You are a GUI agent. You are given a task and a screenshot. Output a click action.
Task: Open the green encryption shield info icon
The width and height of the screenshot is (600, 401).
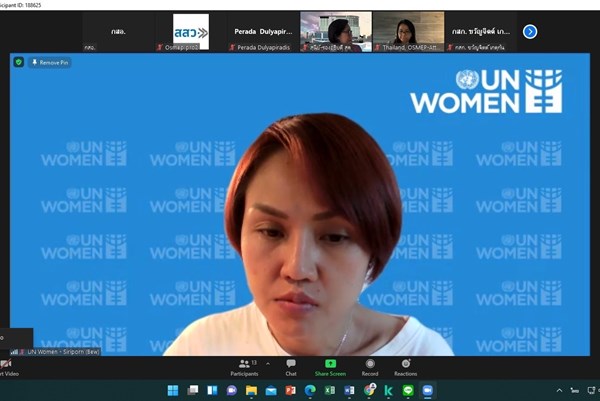click(19, 62)
